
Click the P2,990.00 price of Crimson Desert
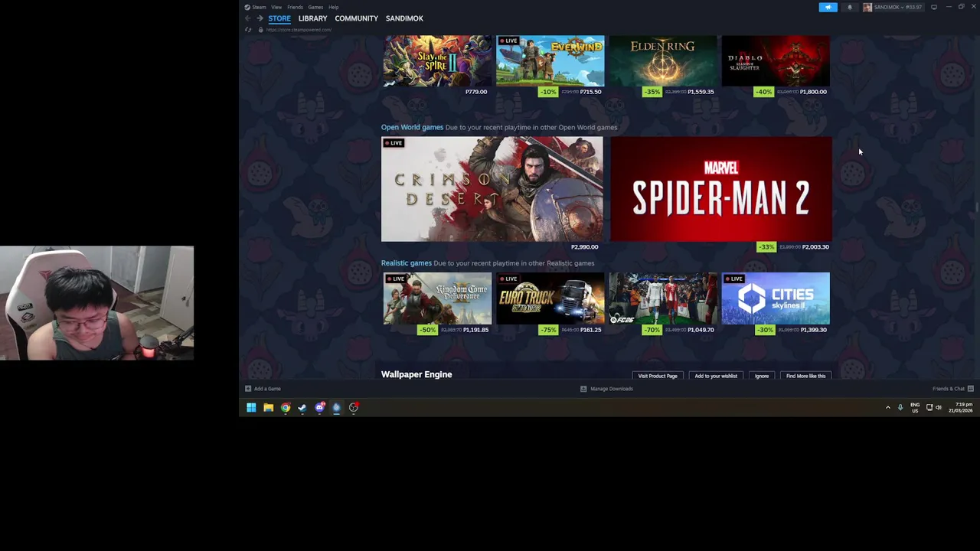pyautogui.click(x=585, y=247)
